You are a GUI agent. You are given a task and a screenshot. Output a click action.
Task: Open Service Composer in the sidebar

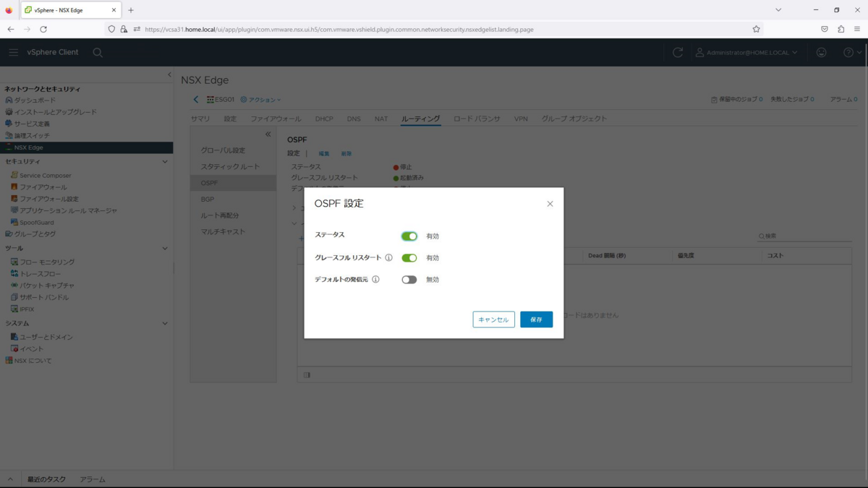point(45,176)
